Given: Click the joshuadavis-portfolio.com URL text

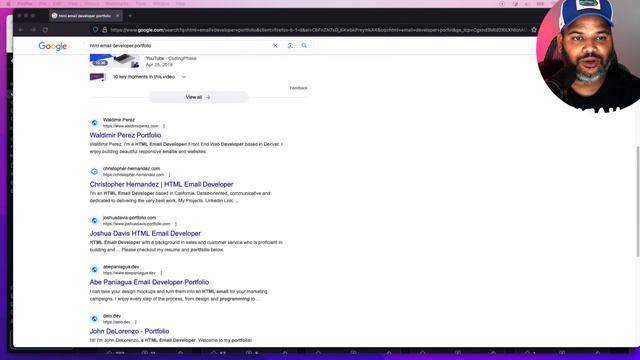Looking at the screenshot, I should (x=136, y=224).
